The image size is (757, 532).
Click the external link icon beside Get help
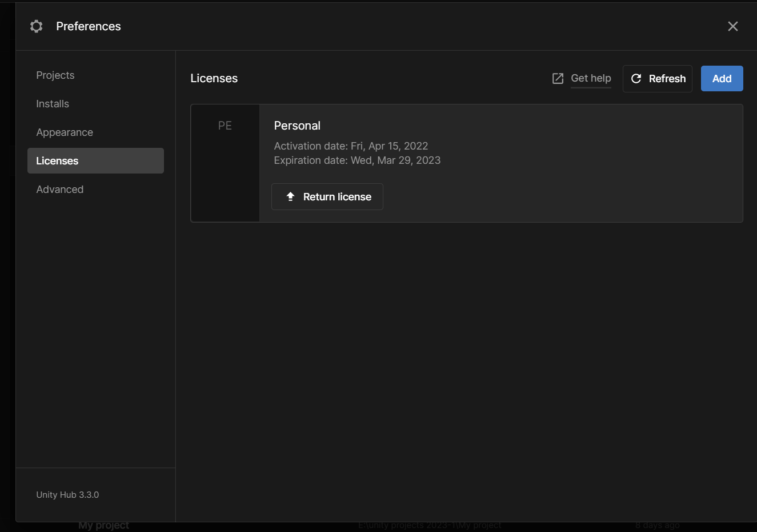coord(558,79)
